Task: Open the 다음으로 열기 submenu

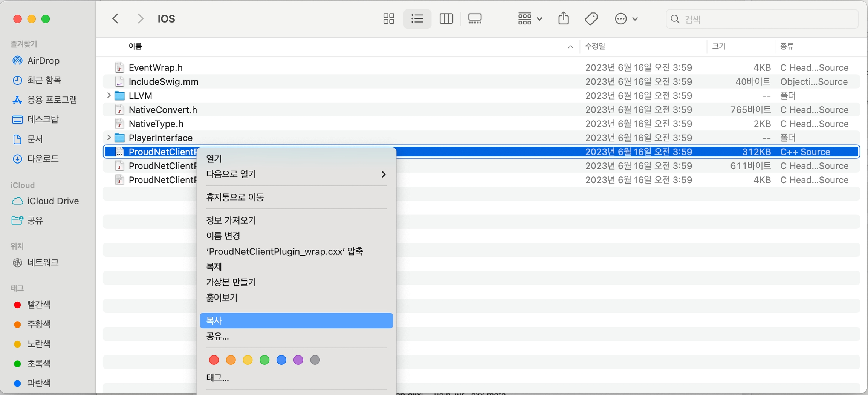Action: coord(296,174)
